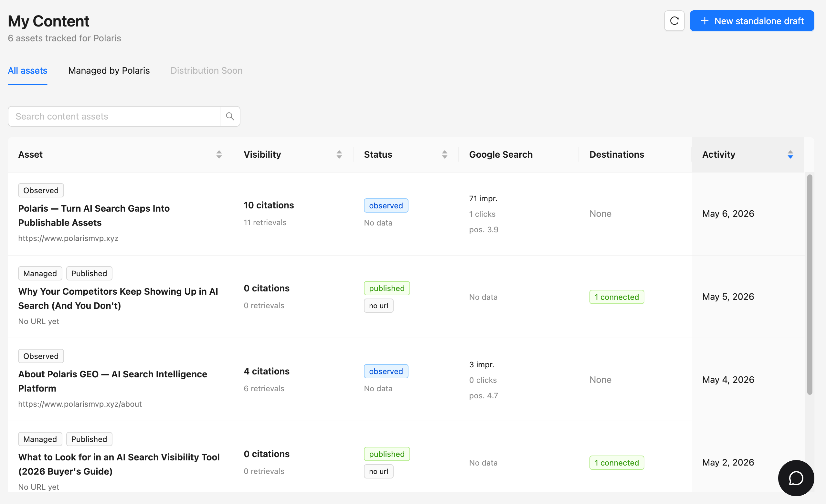Screen dimensions: 826x504
Task: Click 4 citations value
Action: tap(267, 371)
